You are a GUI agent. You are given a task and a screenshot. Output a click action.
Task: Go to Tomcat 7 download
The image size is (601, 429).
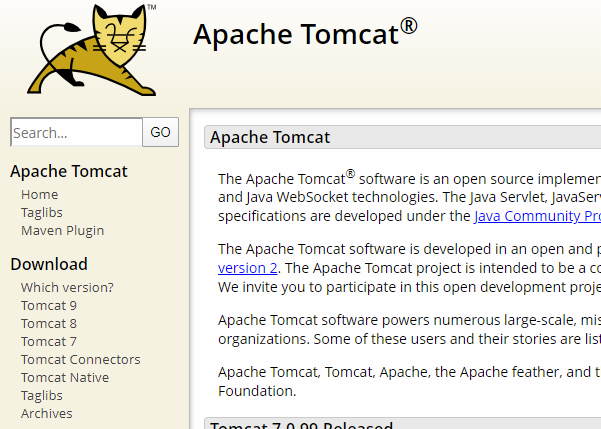49,341
